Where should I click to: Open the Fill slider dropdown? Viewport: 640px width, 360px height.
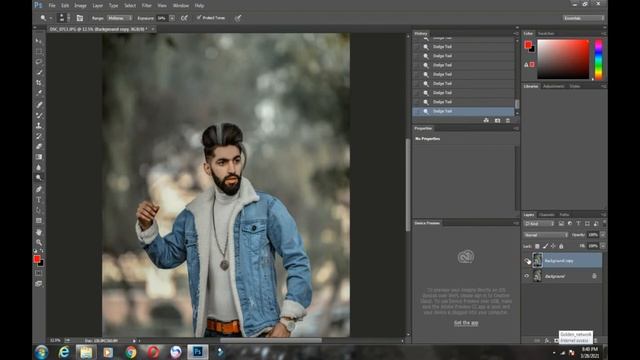(603, 246)
